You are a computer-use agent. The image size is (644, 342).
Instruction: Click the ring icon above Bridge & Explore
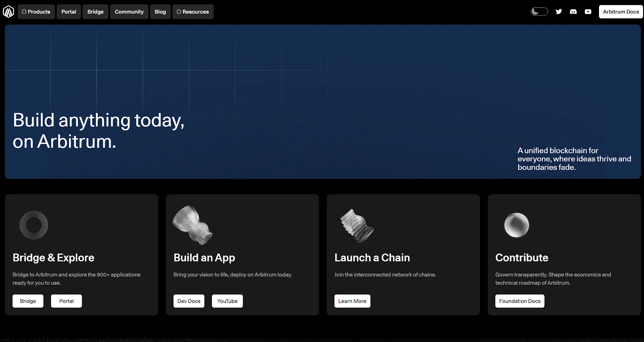coord(34,225)
